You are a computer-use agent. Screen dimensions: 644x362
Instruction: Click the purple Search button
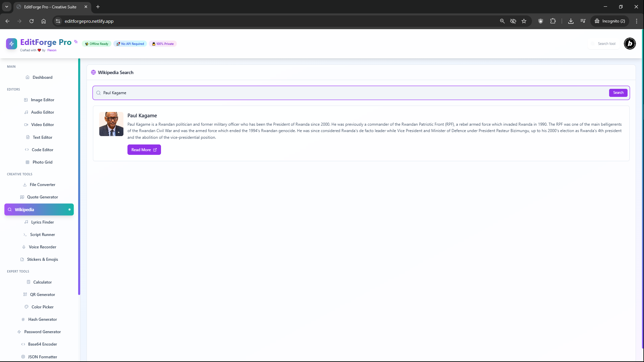coord(618,93)
